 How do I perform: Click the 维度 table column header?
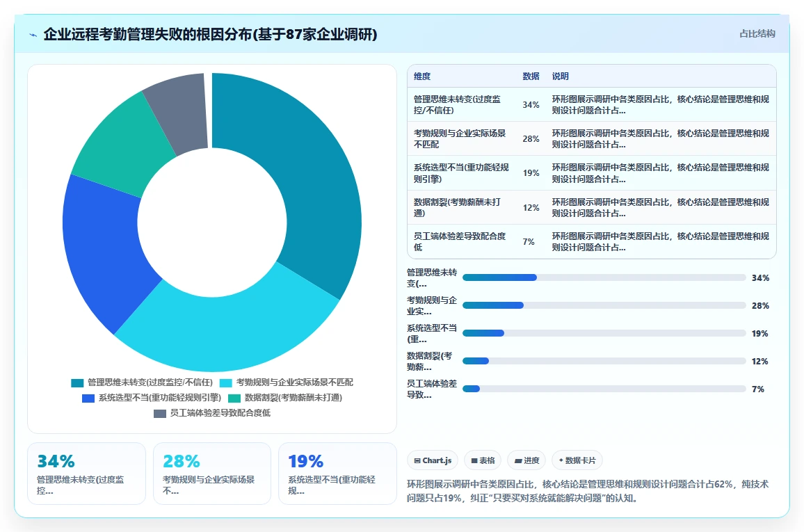(x=422, y=76)
